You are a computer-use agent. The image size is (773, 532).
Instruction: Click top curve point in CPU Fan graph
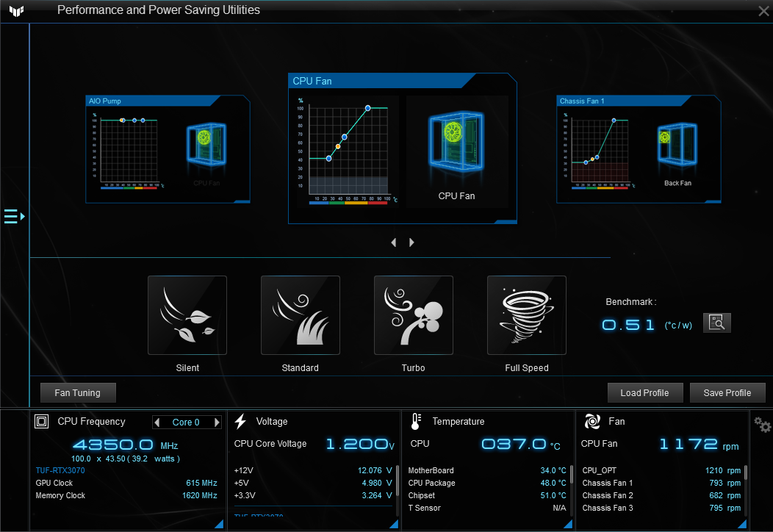point(368,108)
